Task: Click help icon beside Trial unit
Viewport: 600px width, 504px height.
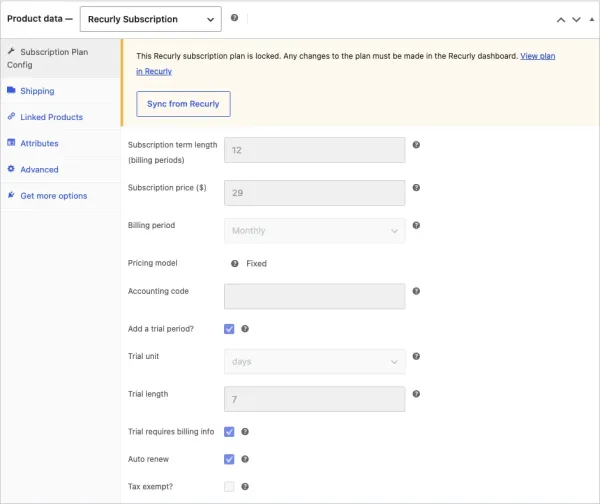Action: coord(416,356)
